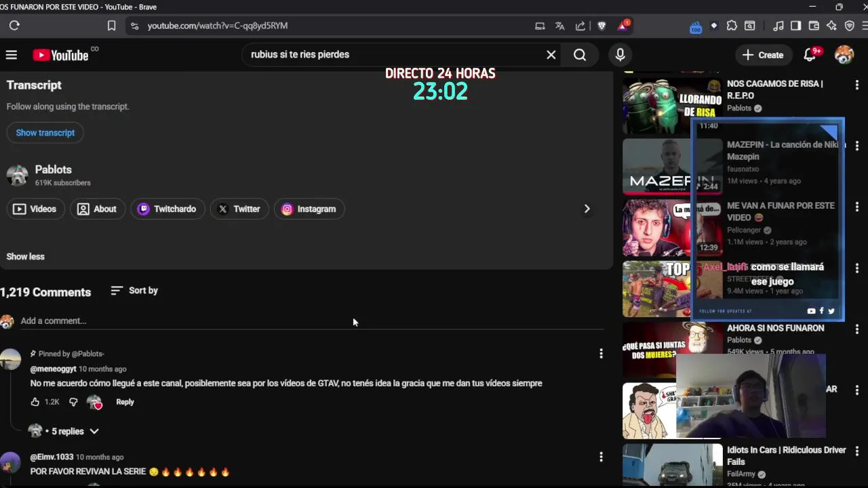This screenshot has height=488, width=868.
Task: Open the 5 replies author avatar
Action: 35,431
